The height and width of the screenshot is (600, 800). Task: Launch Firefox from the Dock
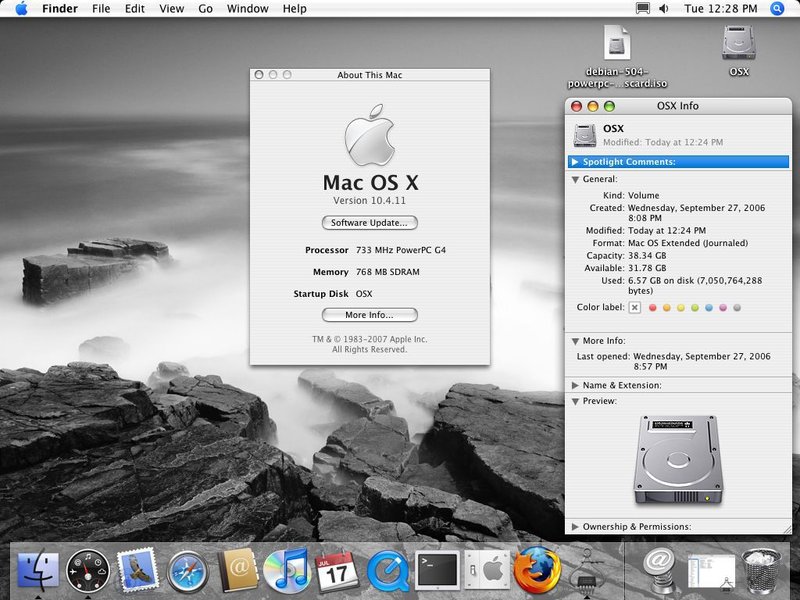tap(537, 570)
